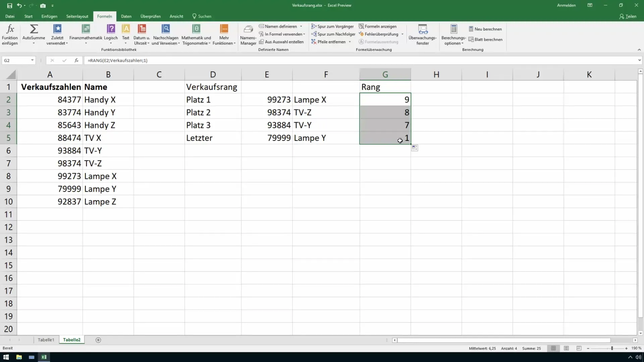644x362 pixels.
Task: Customize quick access toolbar dropdown
Action: click(x=53, y=6)
